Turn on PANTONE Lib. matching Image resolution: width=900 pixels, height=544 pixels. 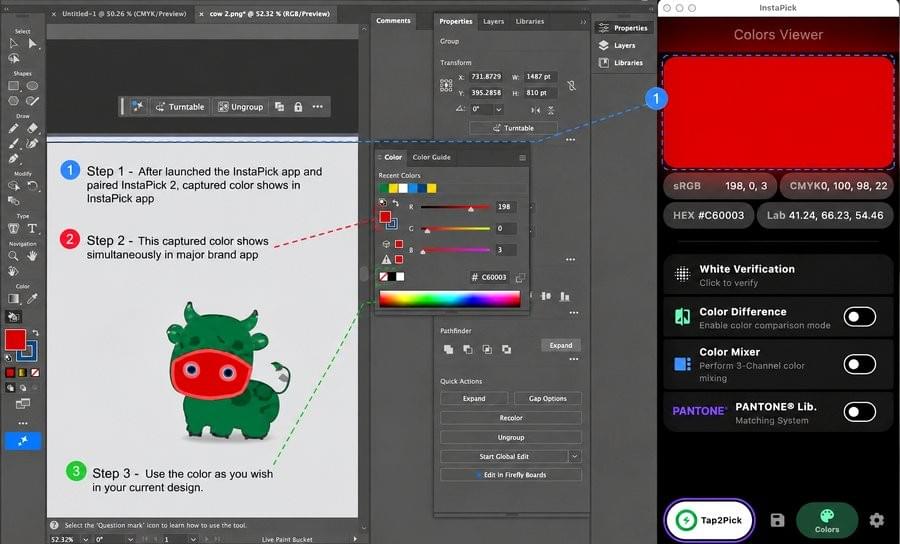859,411
